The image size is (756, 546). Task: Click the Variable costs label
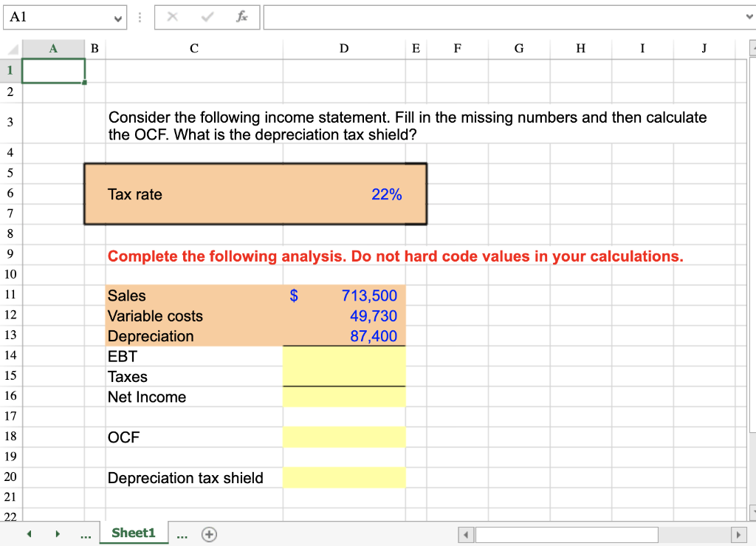pos(155,316)
